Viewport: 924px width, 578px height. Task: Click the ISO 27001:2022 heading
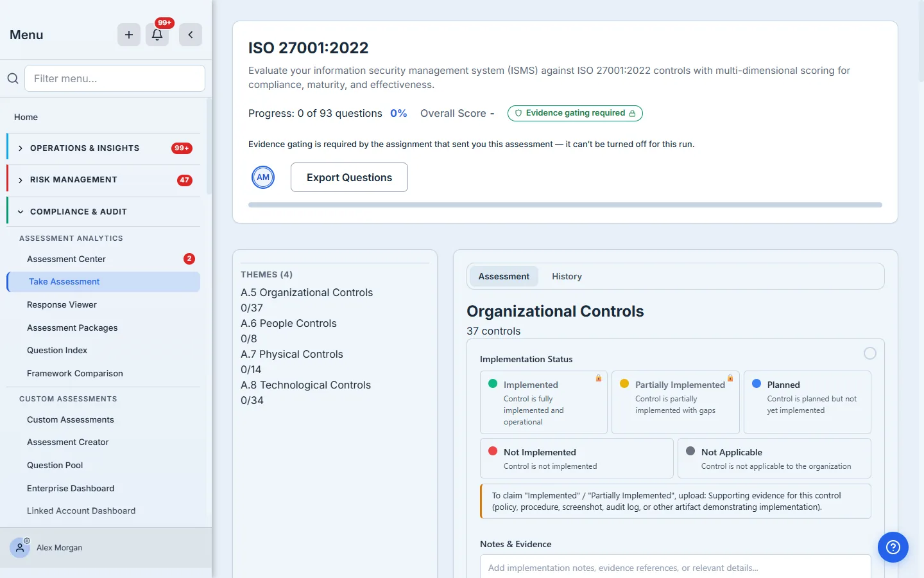click(x=309, y=48)
